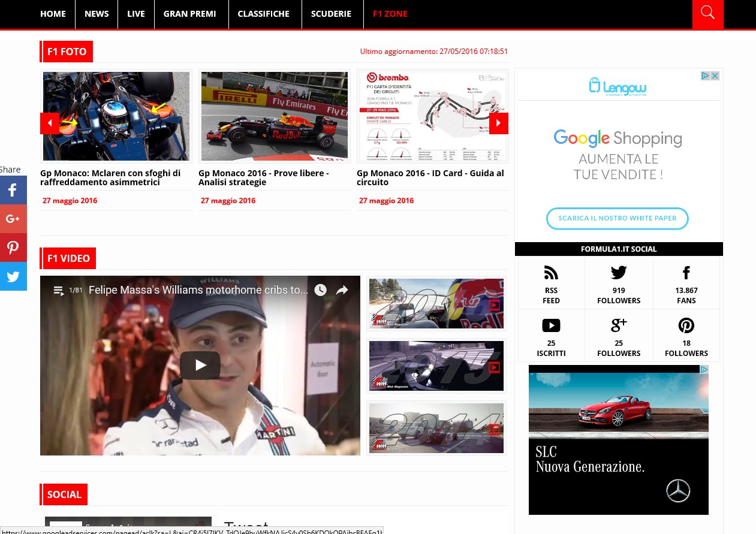This screenshot has height=534, width=756.
Task: Click the Google Plus 25 Followers icon
Action: point(619,325)
